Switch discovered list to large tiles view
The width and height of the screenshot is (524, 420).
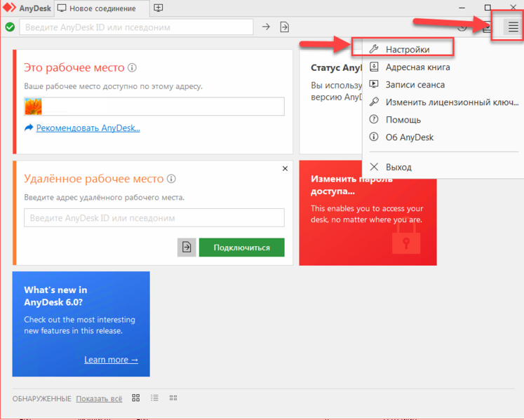coord(135,398)
